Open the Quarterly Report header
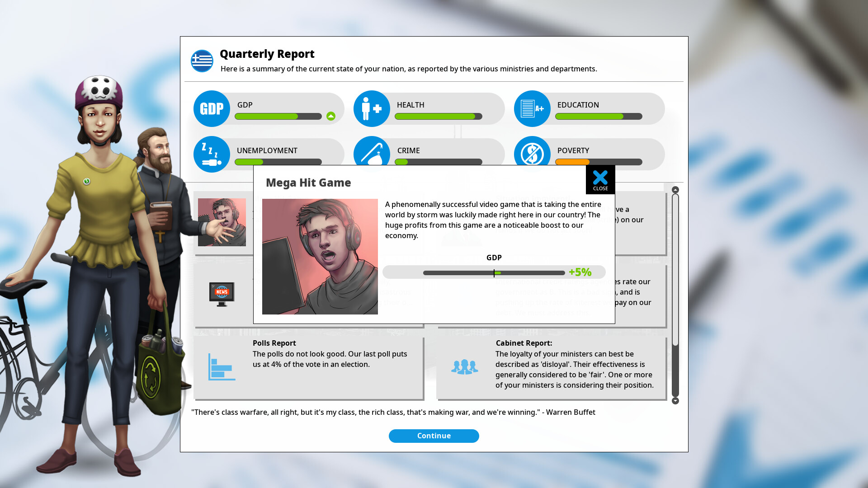This screenshot has height=488, width=868. [x=267, y=54]
